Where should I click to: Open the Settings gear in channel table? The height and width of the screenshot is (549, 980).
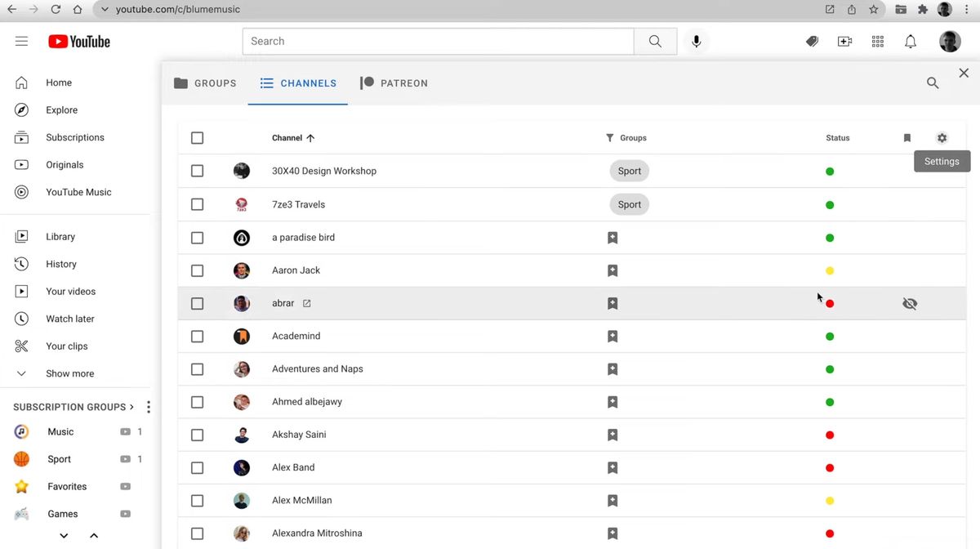pyautogui.click(x=942, y=138)
